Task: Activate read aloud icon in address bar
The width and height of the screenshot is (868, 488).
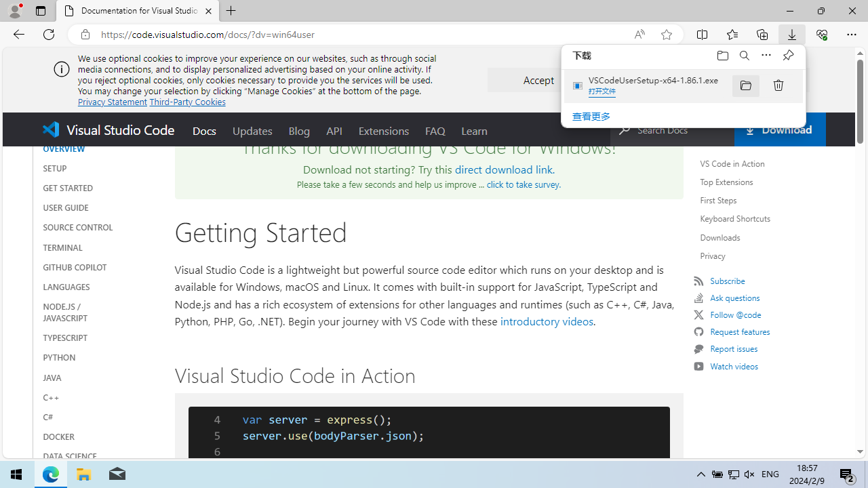Action: coord(639,35)
